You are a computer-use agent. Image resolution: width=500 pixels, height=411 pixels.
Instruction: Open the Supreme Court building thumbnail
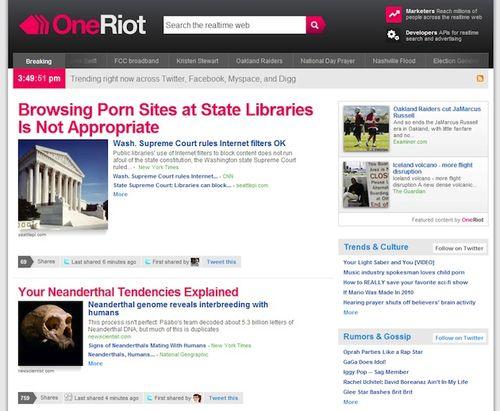(x=63, y=184)
